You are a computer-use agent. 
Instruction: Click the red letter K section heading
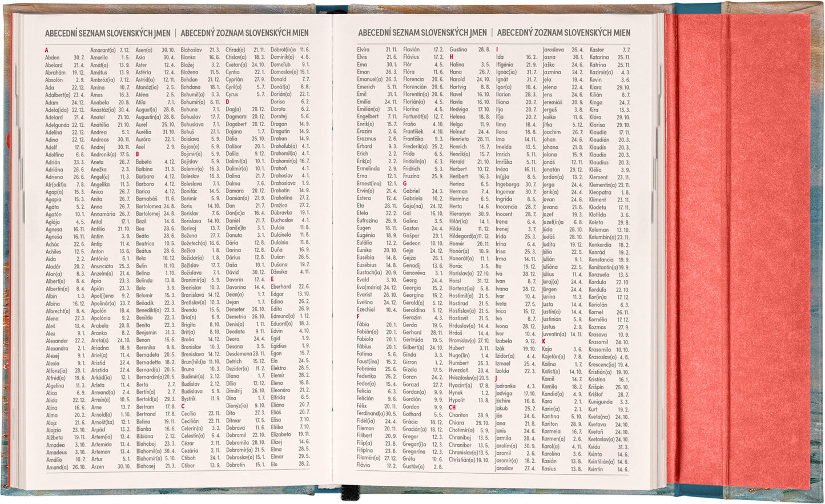click(544, 341)
